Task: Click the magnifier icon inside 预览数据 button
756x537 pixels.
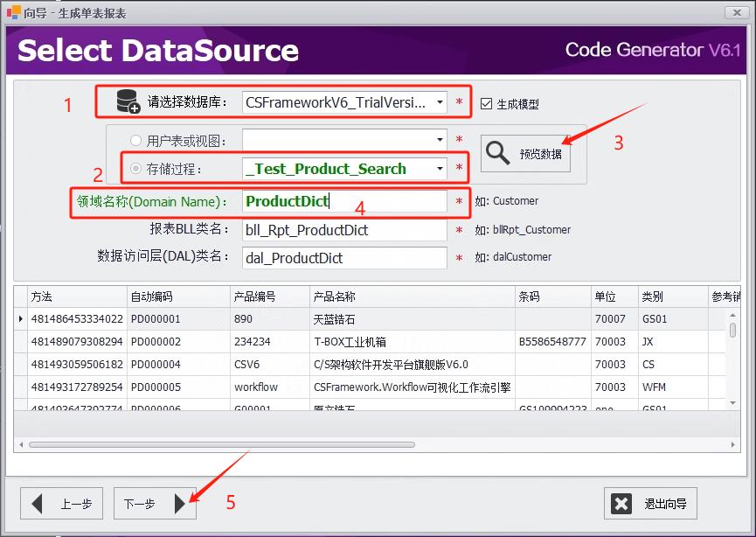Action: point(499,150)
